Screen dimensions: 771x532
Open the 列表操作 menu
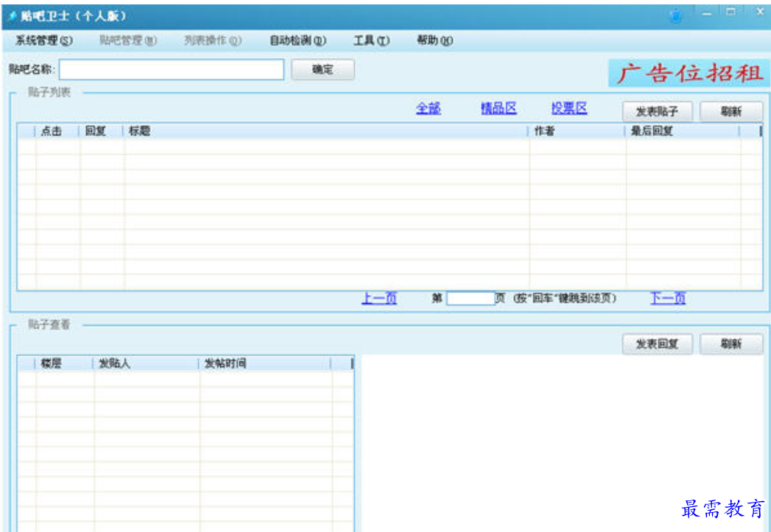213,40
